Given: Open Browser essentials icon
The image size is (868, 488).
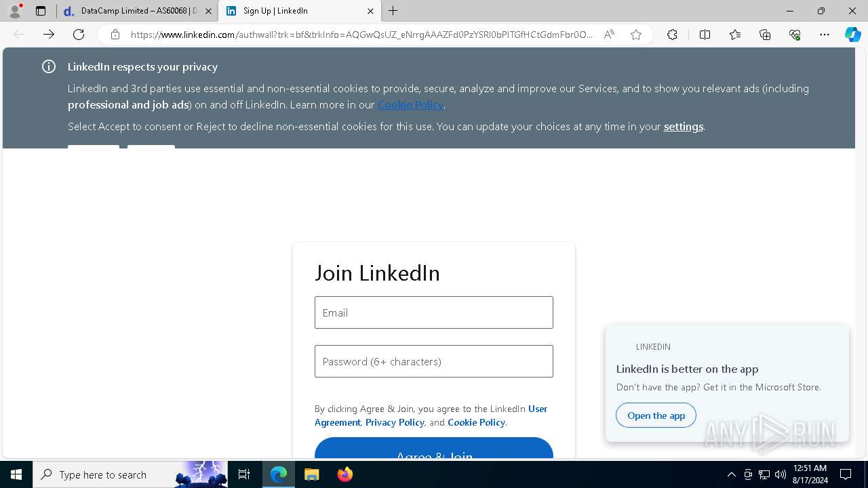Looking at the screenshot, I should tap(795, 35).
